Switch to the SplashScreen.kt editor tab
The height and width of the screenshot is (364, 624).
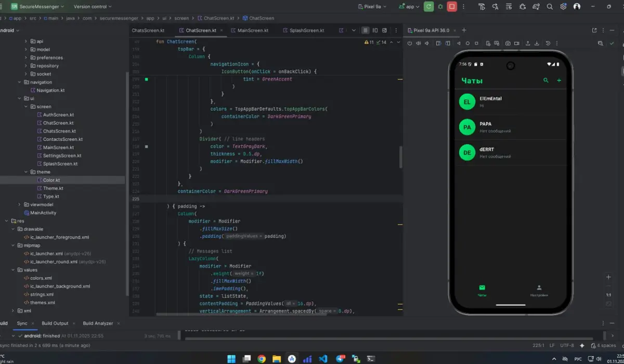click(x=303, y=30)
